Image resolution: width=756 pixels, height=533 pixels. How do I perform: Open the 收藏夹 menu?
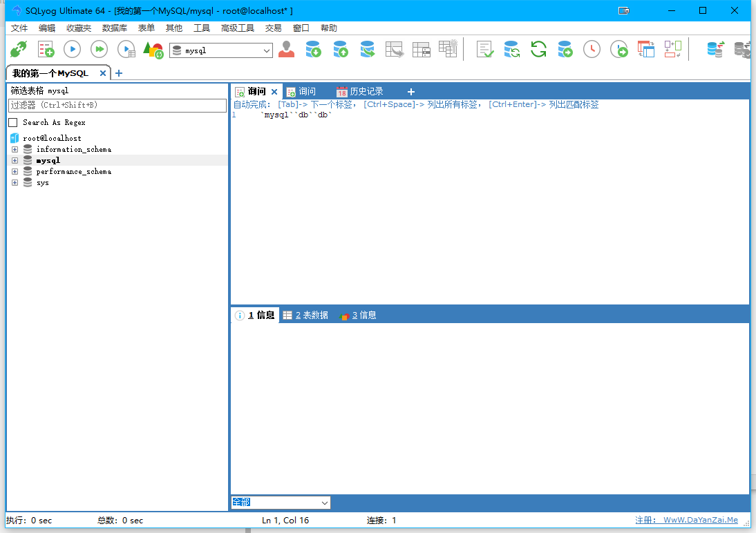[79, 28]
